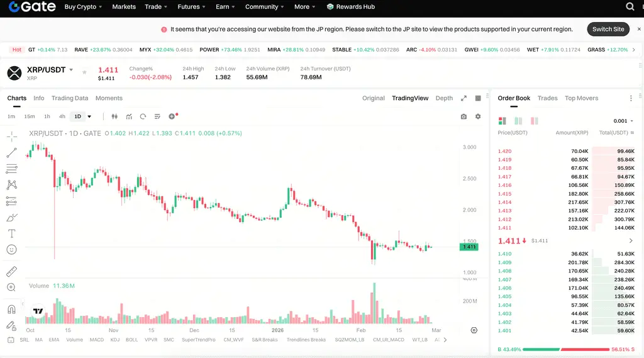Show sell orders only view
This screenshot has width=644, height=358.
[x=535, y=121]
